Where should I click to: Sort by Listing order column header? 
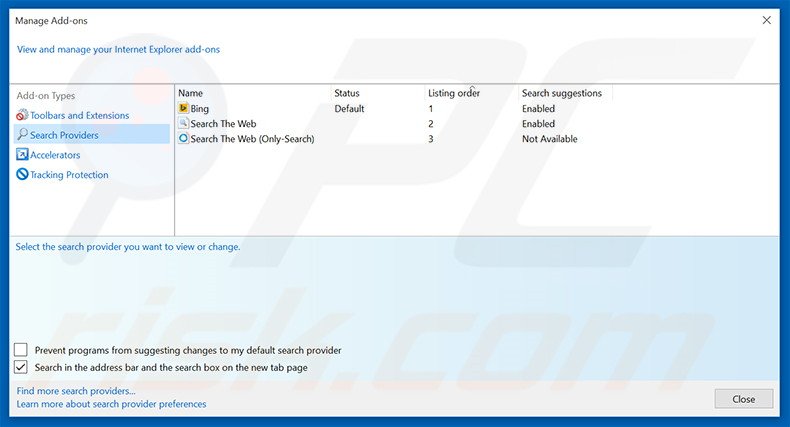pos(454,93)
